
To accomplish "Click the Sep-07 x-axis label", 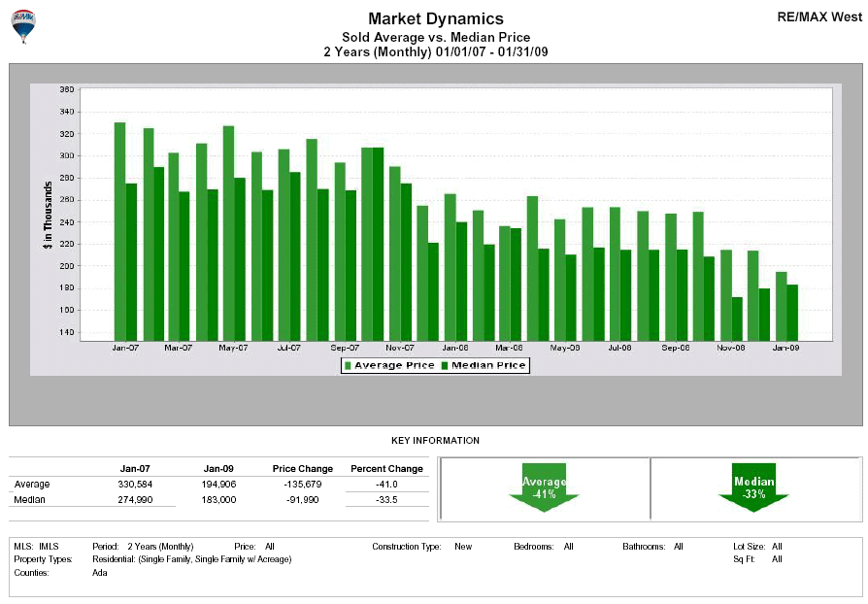I will [345, 348].
